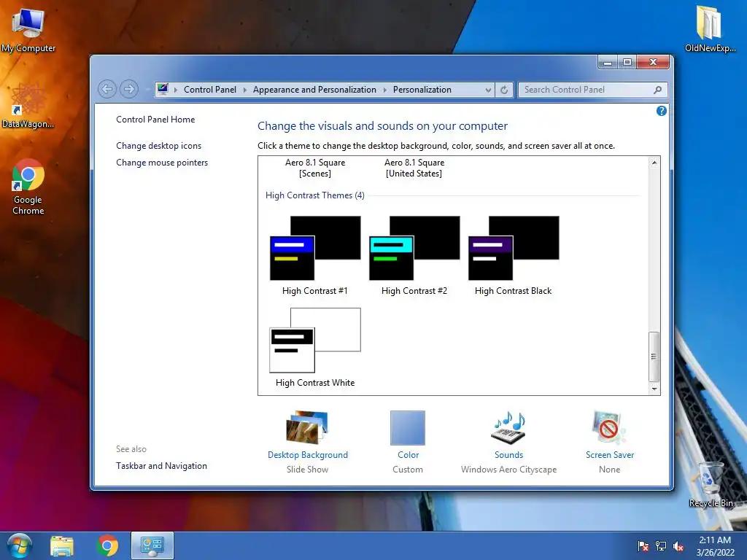The width and height of the screenshot is (747, 560).
Task: Click the refresh button beside address bar
Action: [504, 90]
